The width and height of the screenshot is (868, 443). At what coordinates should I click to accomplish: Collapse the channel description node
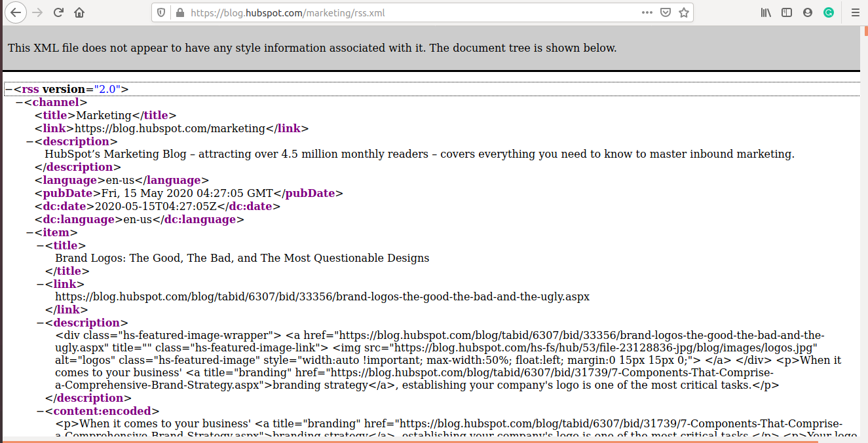coord(29,141)
